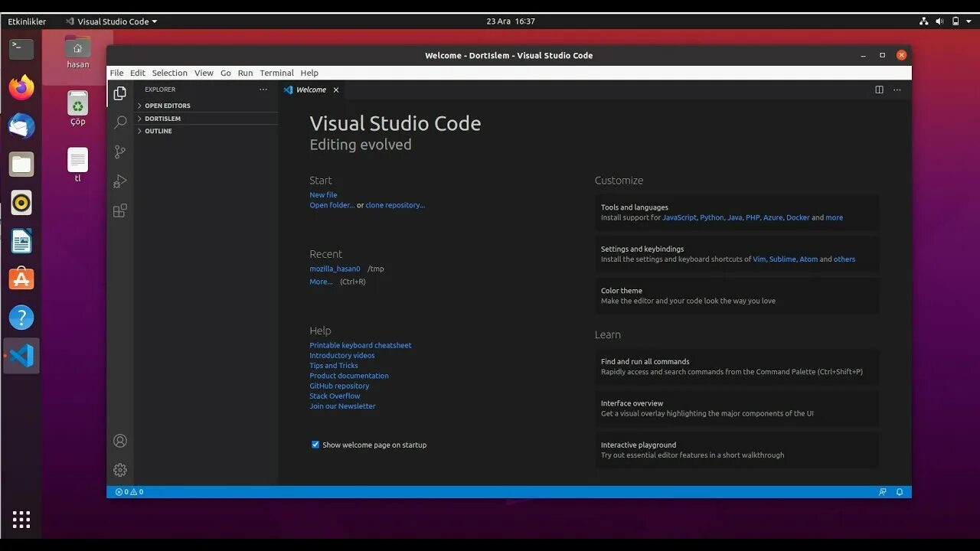Screen dimensions: 980x551
Task: Install Python language support link
Action: click(711, 217)
